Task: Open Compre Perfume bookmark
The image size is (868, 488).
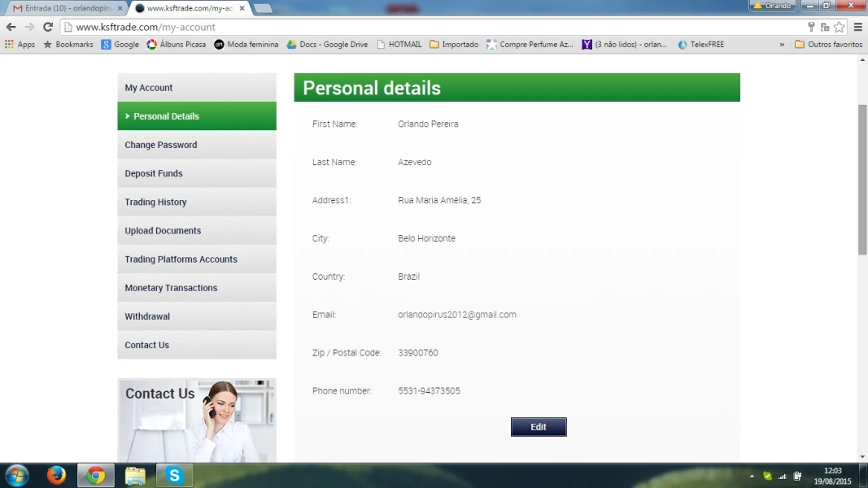Action: tap(530, 44)
